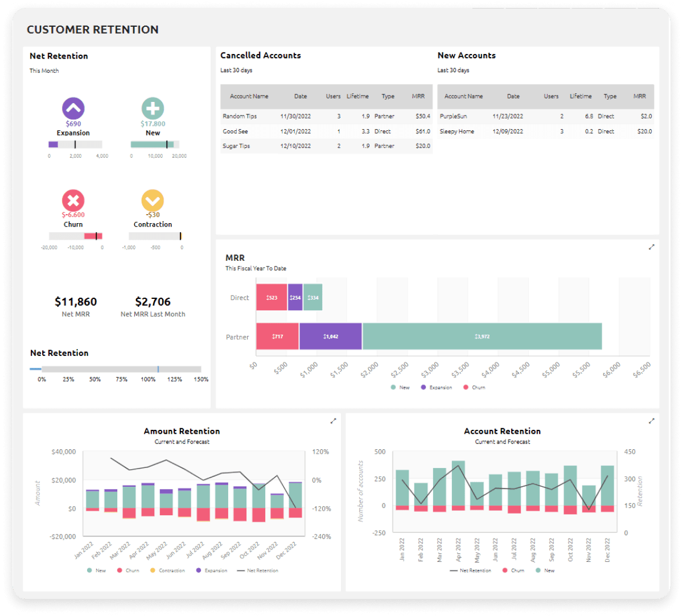Viewport: 683px width, 616px height.
Task: Click the Expansion bullet gauge bar
Action: [75, 145]
